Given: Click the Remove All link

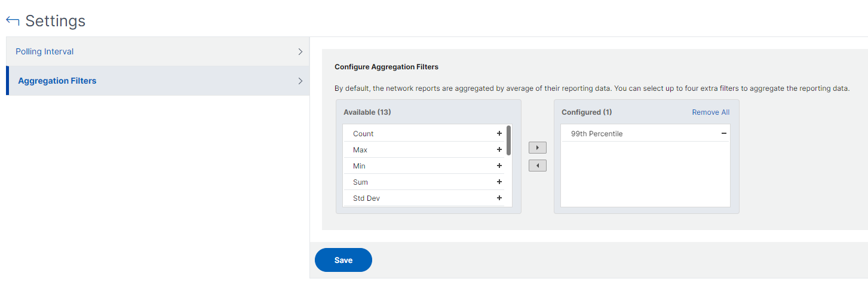Looking at the screenshot, I should coord(710,112).
